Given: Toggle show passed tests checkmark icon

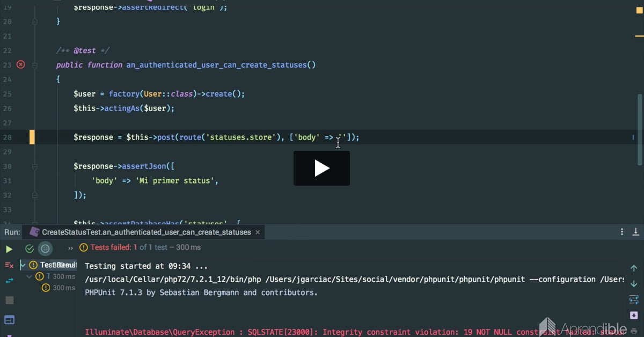Looking at the screenshot, I should [x=30, y=248].
